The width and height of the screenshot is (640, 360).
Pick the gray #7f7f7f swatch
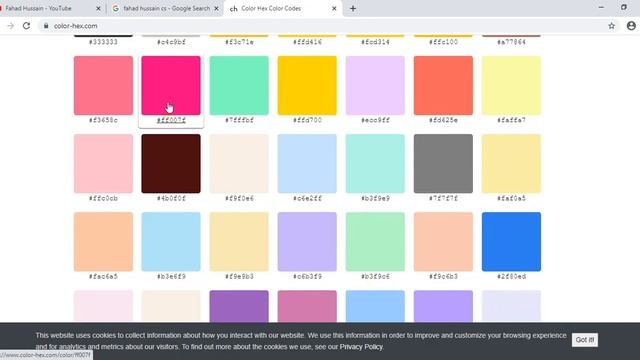443,163
